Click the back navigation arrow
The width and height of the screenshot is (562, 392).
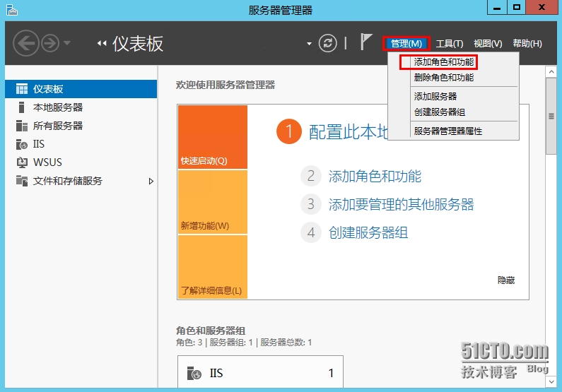click(x=25, y=43)
